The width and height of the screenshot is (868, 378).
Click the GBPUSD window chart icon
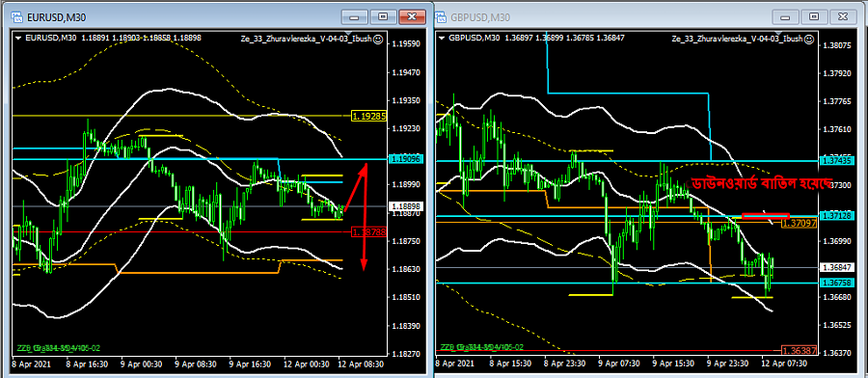(x=441, y=17)
